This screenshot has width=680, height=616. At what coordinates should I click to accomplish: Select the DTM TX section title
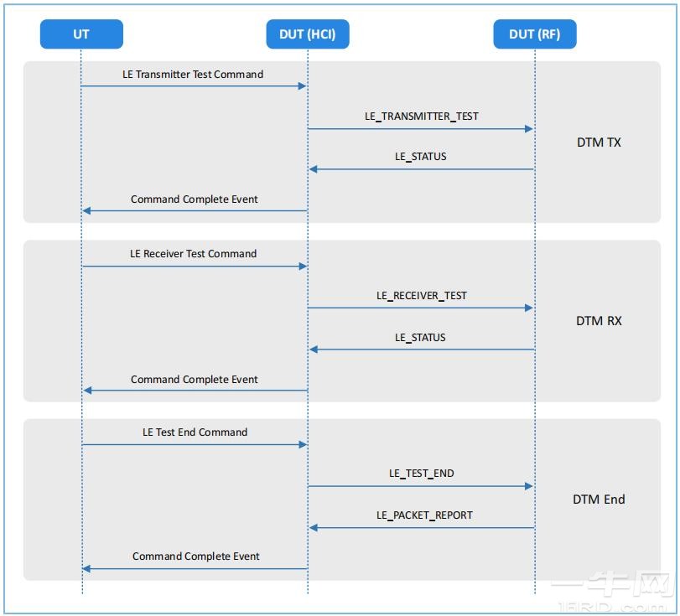599,142
